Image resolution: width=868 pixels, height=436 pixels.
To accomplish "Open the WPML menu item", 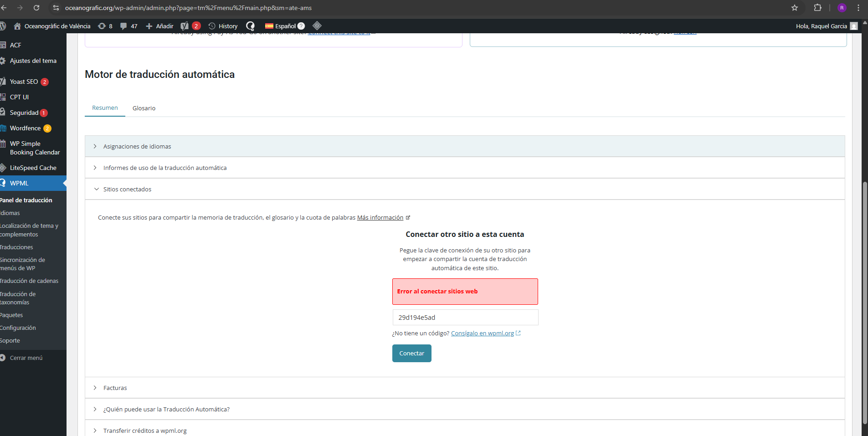I will click(33, 183).
